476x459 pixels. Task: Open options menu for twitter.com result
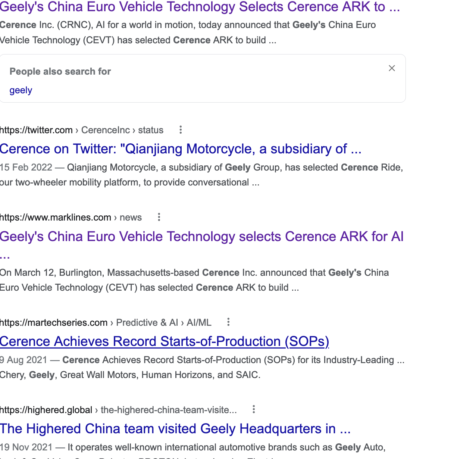click(x=181, y=130)
